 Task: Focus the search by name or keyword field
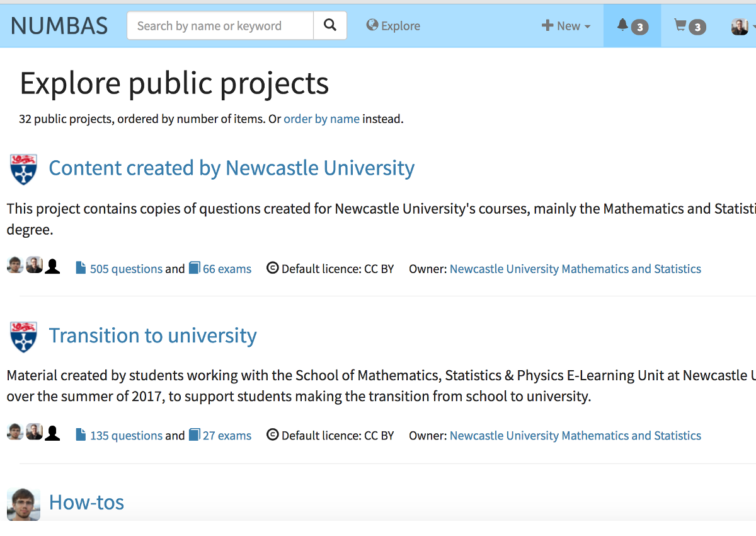(220, 26)
